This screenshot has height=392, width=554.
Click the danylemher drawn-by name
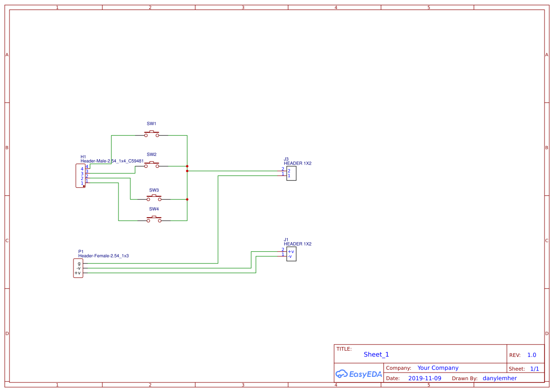pos(500,378)
